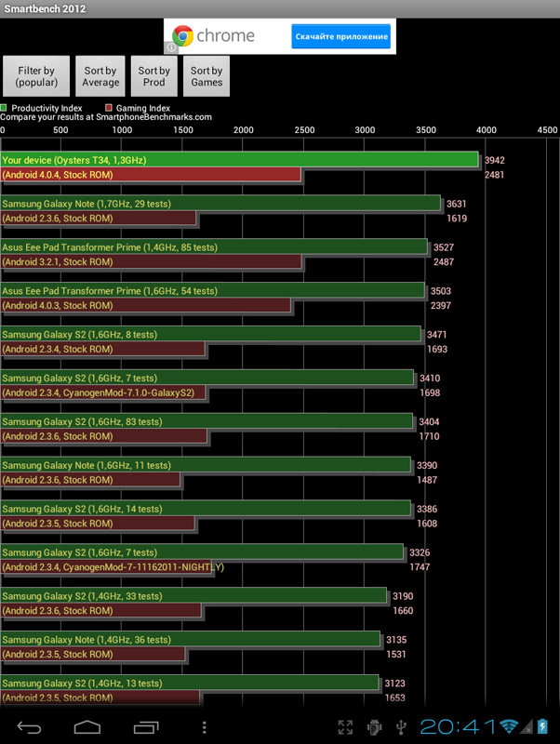Tap the mobile signal strength icon

click(527, 727)
